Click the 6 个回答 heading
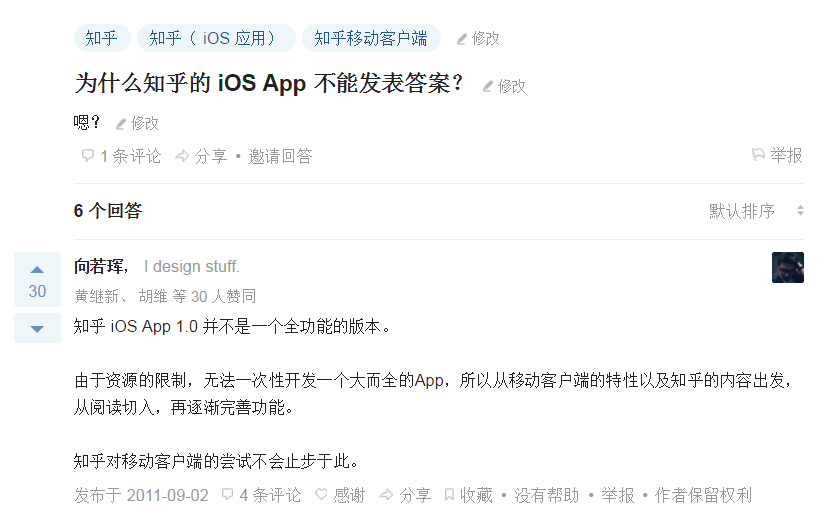 [x=108, y=211]
